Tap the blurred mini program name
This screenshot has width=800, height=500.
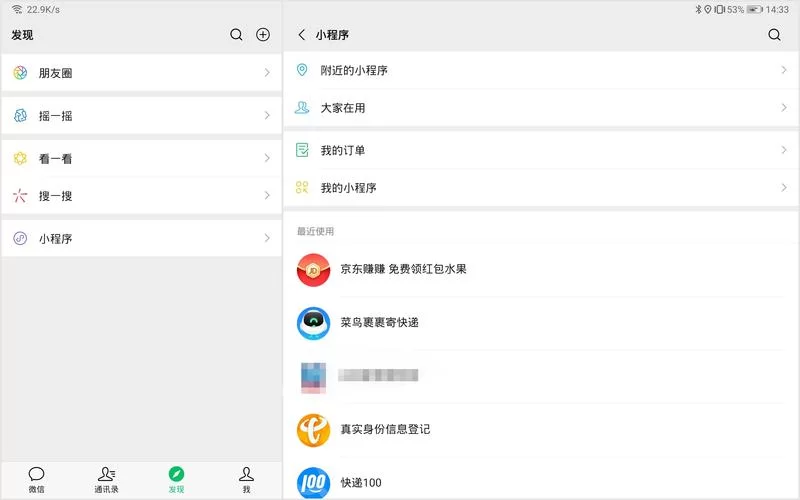click(x=378, y=376)
